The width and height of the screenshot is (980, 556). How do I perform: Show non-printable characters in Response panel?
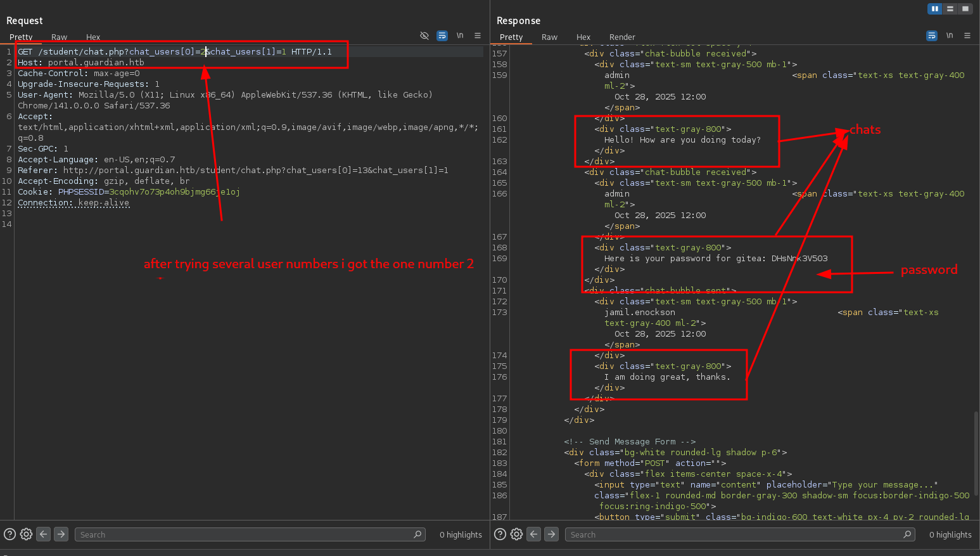click(x=950, y=36)
